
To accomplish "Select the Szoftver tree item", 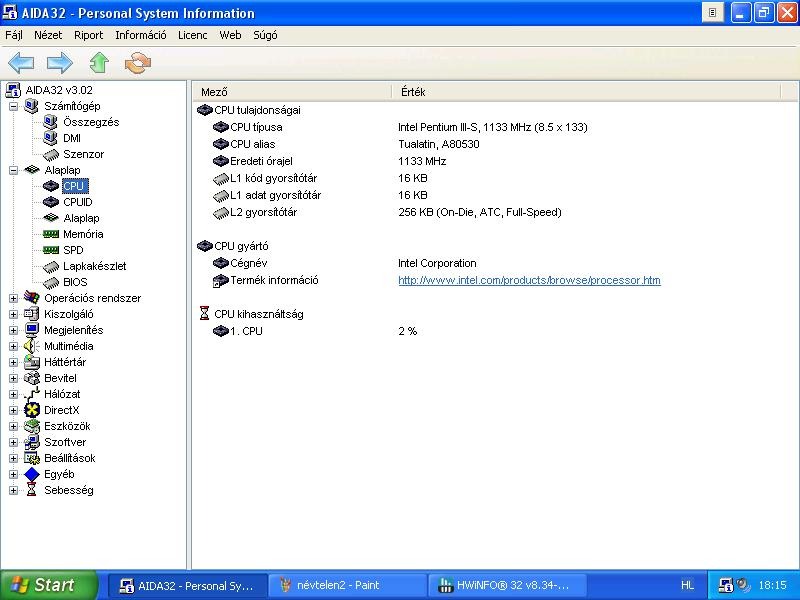I will tap(65, 442).
